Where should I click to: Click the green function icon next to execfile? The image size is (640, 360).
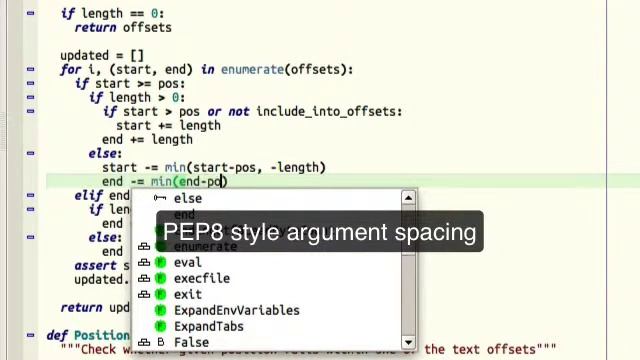(161, 278)
